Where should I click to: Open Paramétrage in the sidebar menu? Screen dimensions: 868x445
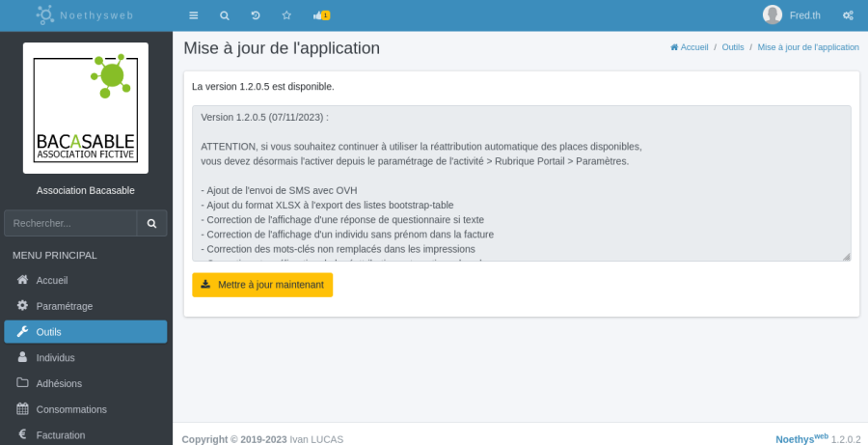click(x=64, y=306)
